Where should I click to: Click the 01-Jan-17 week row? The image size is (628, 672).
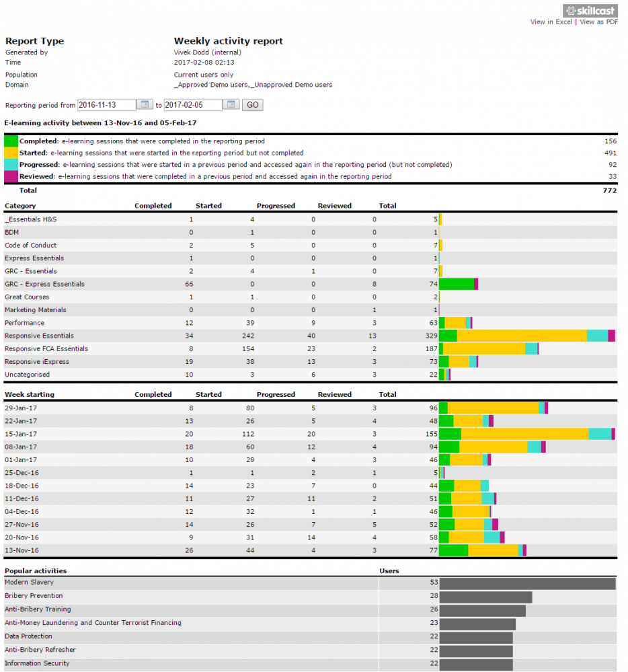click(x=311, y=459)
